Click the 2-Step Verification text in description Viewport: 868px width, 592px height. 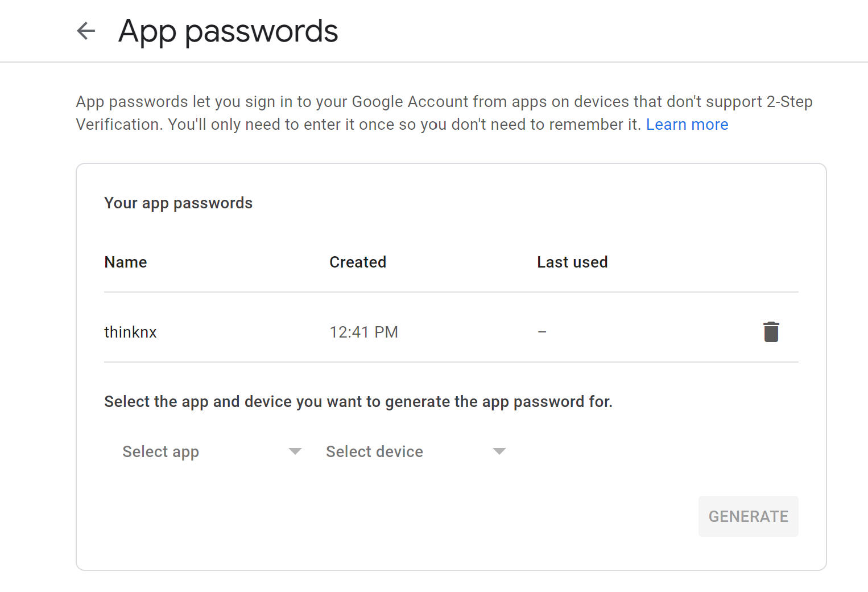point(789,102)
